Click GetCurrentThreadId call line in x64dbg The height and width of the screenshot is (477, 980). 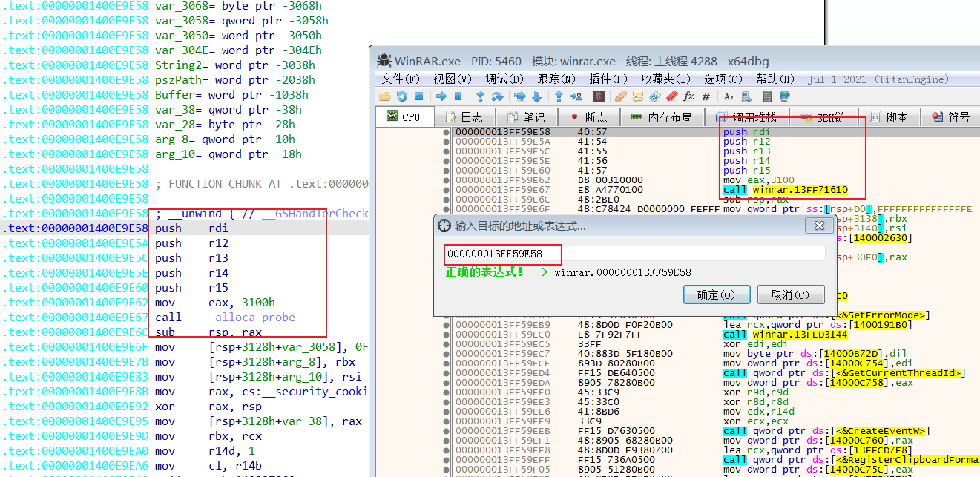pyautogui.click(x=843, y=373)
